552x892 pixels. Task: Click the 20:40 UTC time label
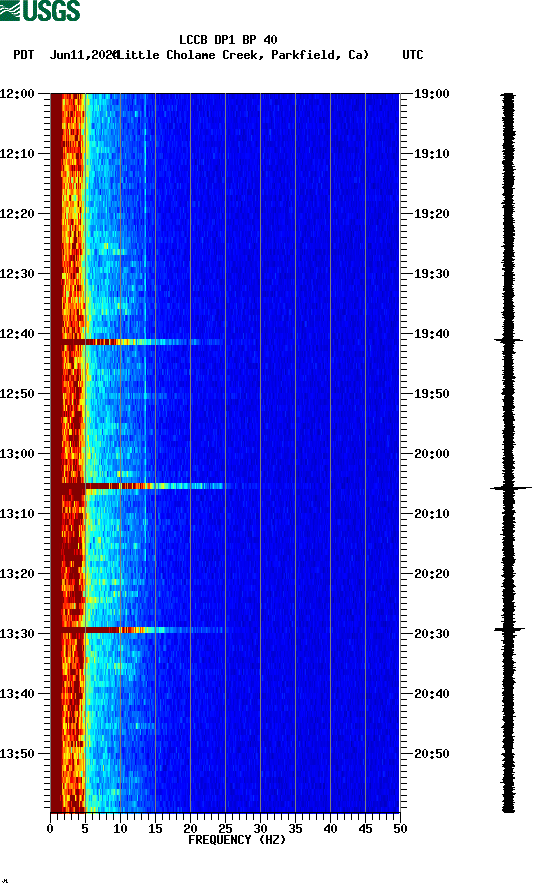pyautogui.click(x=432, y=694)
